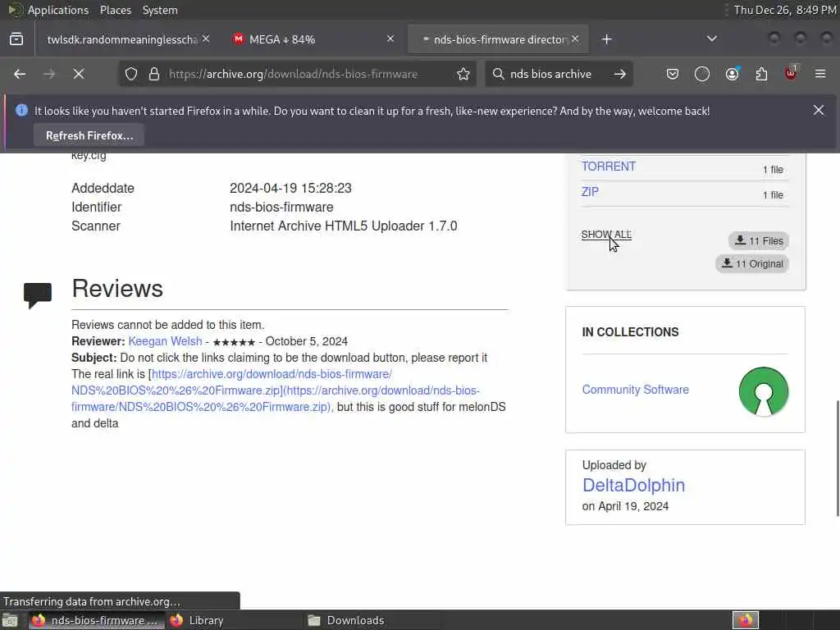Click the identifier value nds-bios-firmware

coord(281,207)
